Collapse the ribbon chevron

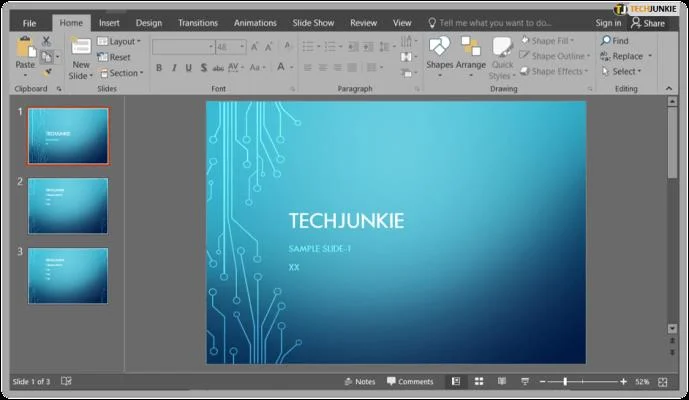point(669,88)
